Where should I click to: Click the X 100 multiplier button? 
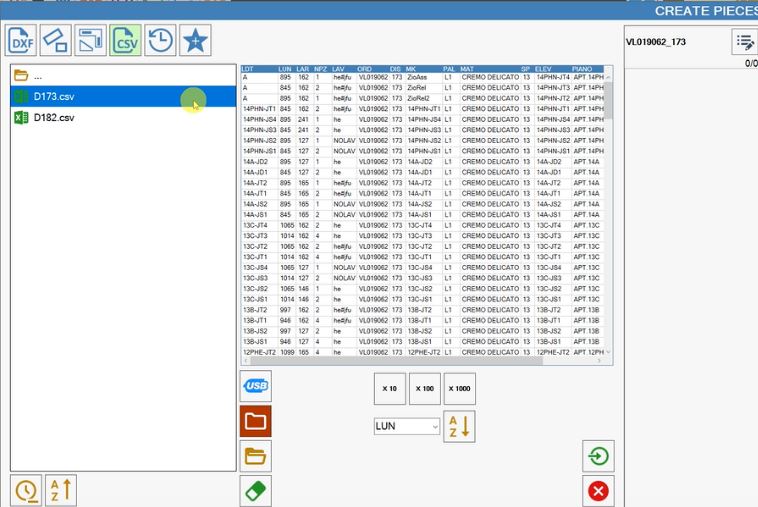coord(425,389)
